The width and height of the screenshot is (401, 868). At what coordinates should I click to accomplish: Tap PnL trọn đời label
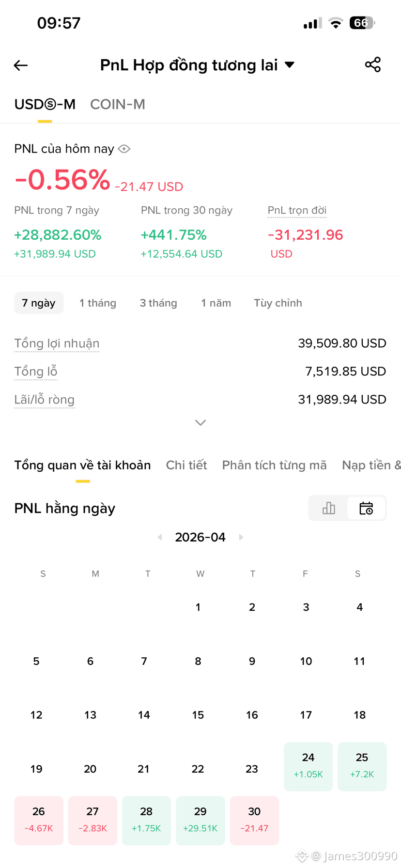click(297, 210)
